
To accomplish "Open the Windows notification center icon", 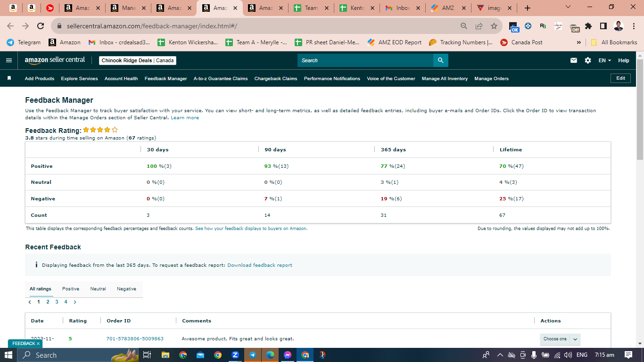I will tap(628, 355).
